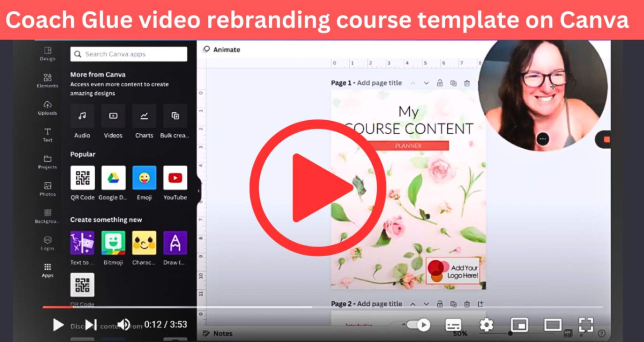Open the Logos sidebar tab
Viewport: 644px width, 342px height.
point(47,243)
